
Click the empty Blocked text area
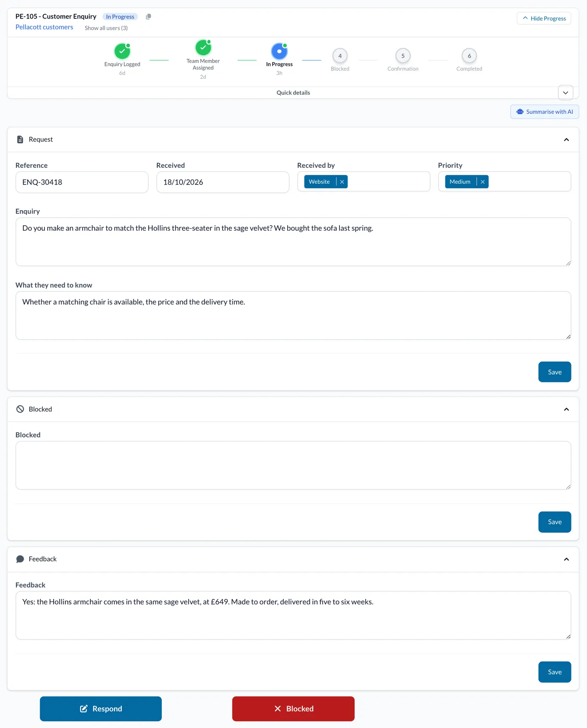pyautogui.click(x=293, y=465)
